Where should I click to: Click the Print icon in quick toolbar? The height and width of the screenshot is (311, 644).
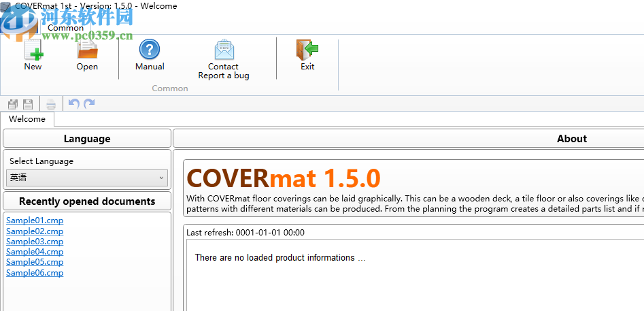point(51,104)
